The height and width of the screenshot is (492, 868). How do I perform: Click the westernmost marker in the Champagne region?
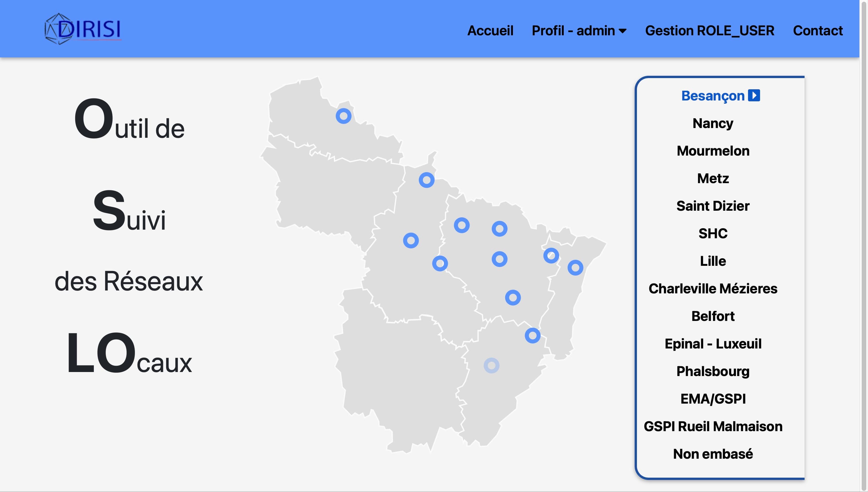(x=411, y=241)
